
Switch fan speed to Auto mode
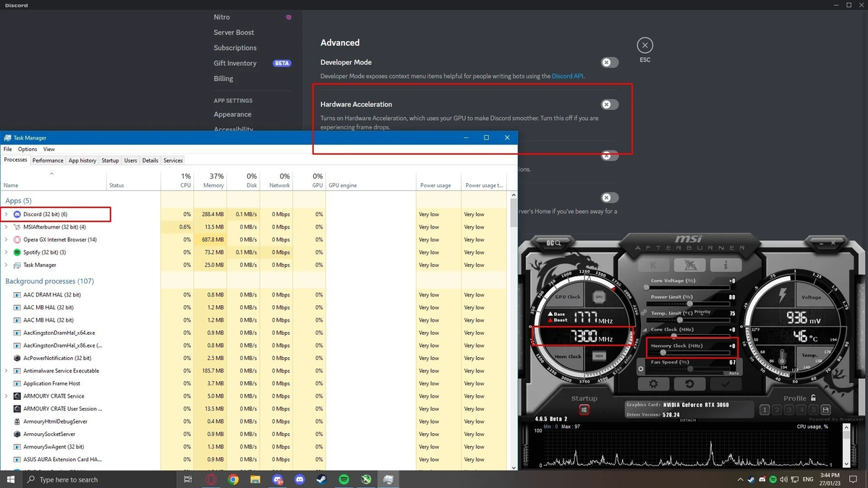click(x=733, y=372)
